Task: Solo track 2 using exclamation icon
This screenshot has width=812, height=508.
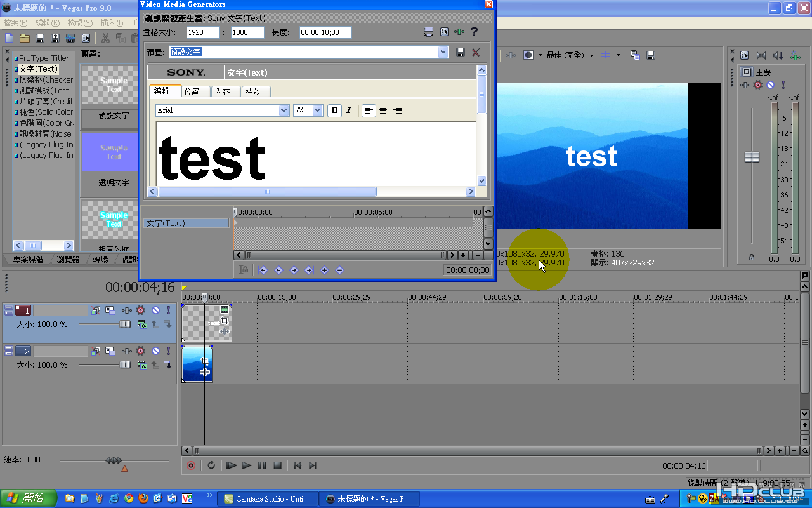Action: coord(169,351)
